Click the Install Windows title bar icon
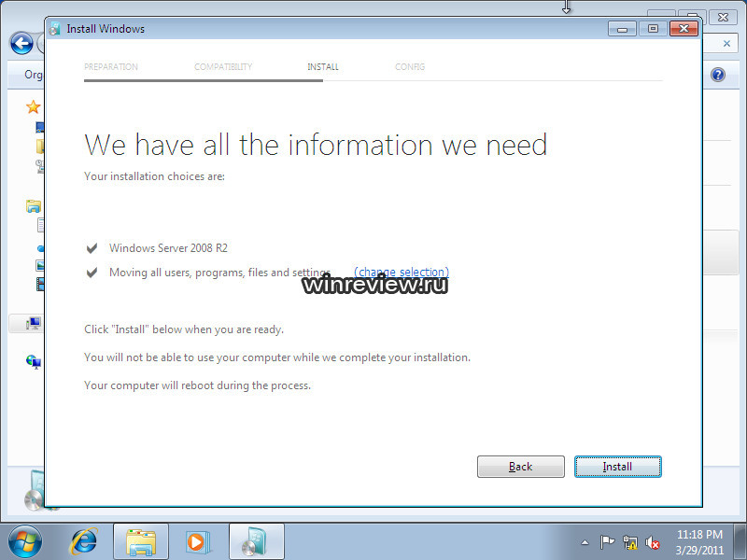 click(x=55, y=29)
